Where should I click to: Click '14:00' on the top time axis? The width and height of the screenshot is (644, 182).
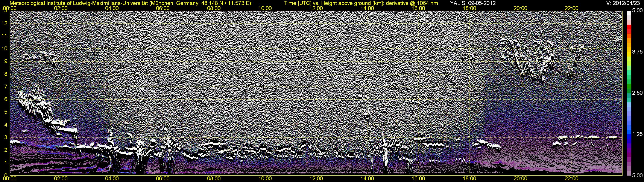tap(367, 8)
